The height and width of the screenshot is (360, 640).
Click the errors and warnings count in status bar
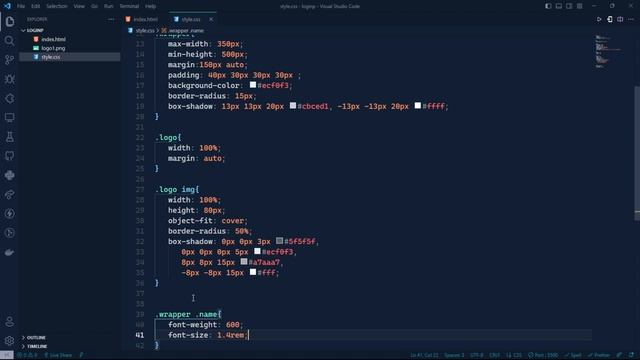point(27,355)
